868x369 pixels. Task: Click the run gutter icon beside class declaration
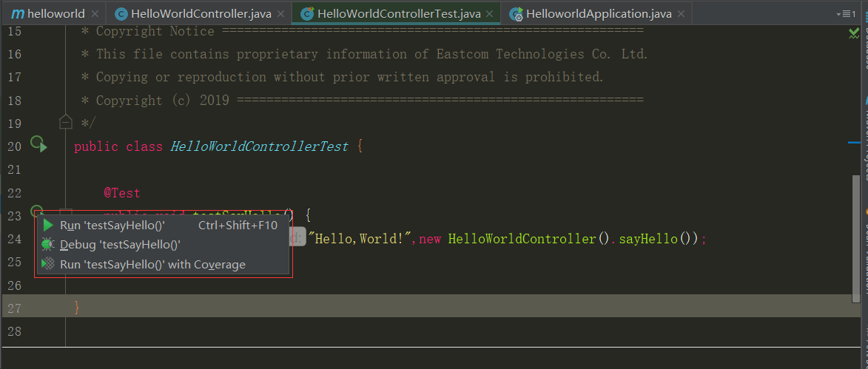[x=38, y=145]
